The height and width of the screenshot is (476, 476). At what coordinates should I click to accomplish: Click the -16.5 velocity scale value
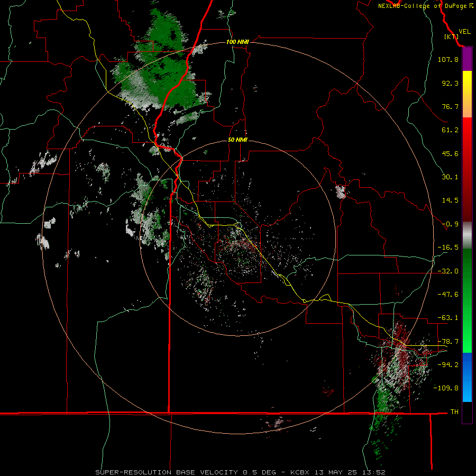448,248
